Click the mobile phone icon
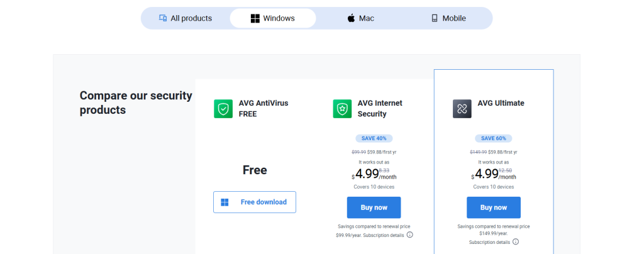Viewport: 644px width, 254px height. pos(435,18)
